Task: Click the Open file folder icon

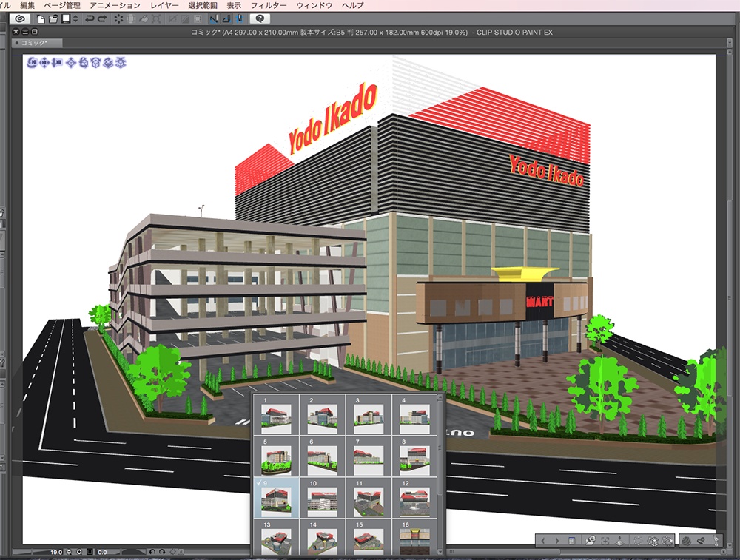Action: [53, 19]
